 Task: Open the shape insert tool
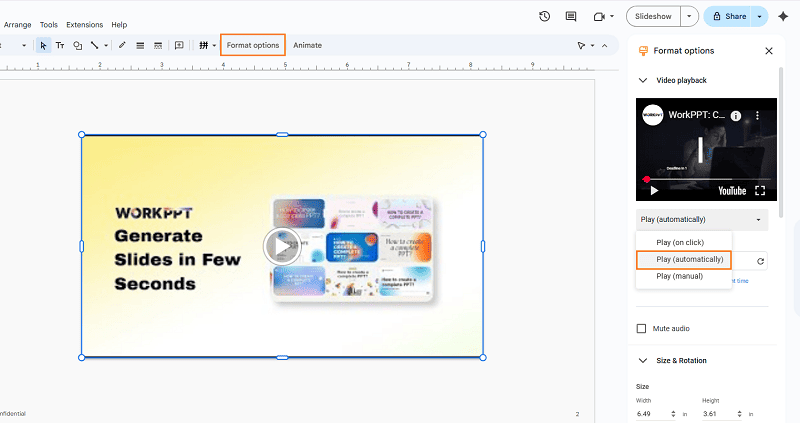pyautogui.click(x=78, y=45)
